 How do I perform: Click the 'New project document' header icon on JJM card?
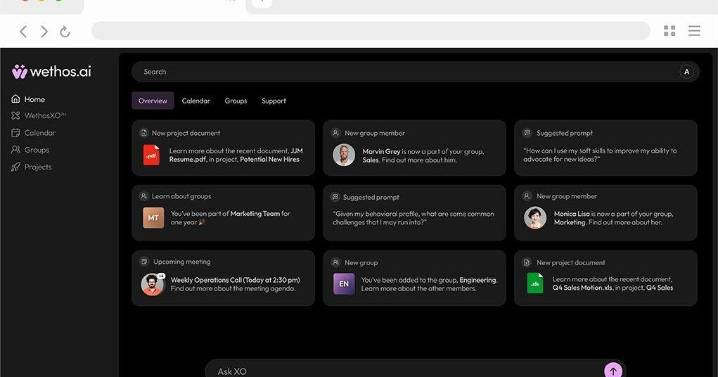(x=144, y=133)
